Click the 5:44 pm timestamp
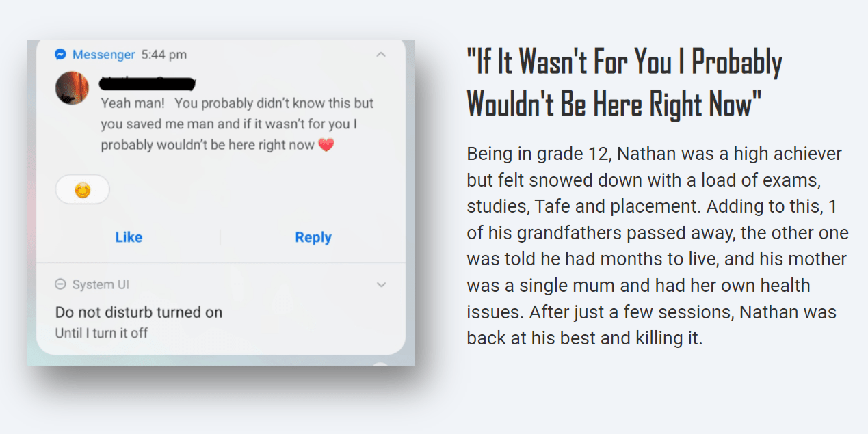The image size is (868, 434). click(163, 55)
